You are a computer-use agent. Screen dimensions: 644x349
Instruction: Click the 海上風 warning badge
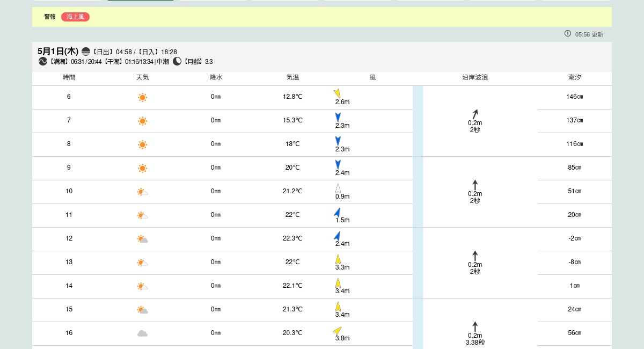(x=75, y=17)
